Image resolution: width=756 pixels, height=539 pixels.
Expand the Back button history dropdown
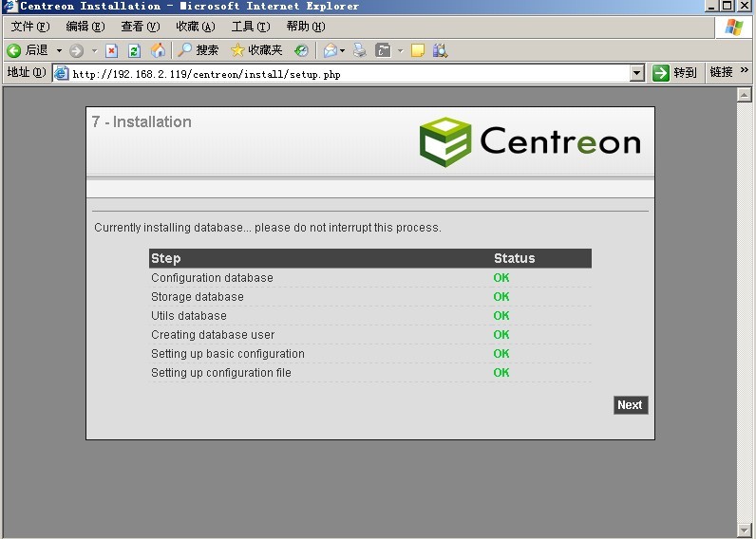pos(59,50)
